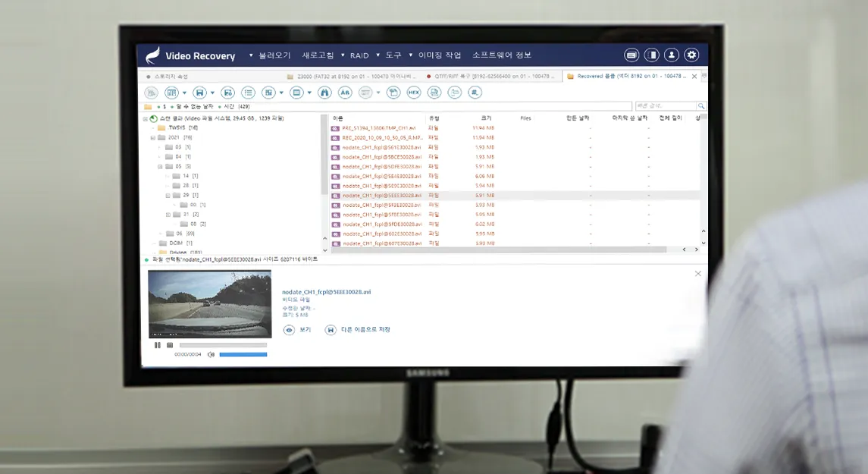The width and height of the screenshot is (868, 474).
Task: Click 다른 이름으로 저장 save-as button
Action: pyautogui.click(x=358, y=330)
